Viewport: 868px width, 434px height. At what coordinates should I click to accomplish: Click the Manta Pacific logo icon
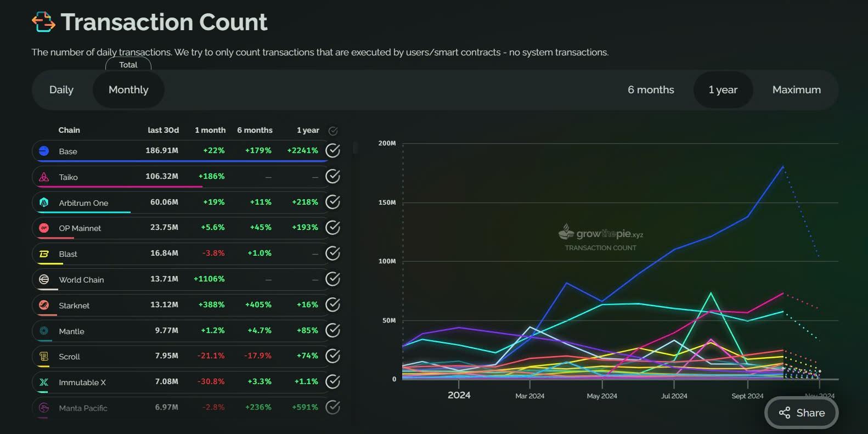(x=44, y=408)
